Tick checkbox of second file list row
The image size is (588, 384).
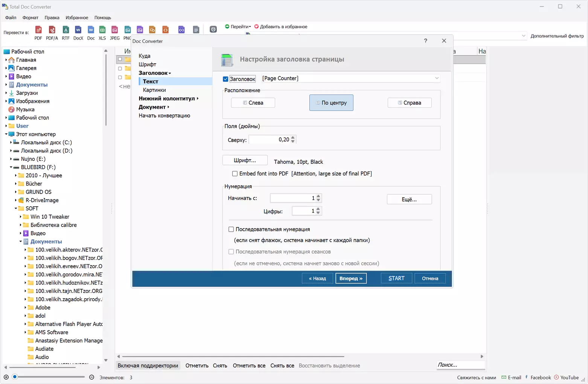click(x=120, y=69)
